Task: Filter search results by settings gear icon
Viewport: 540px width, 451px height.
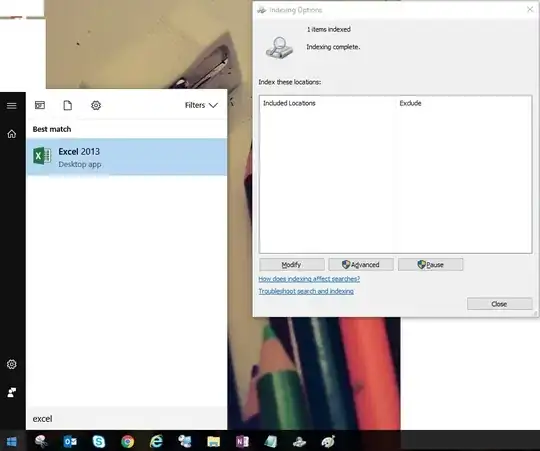Action: point(96,105)
